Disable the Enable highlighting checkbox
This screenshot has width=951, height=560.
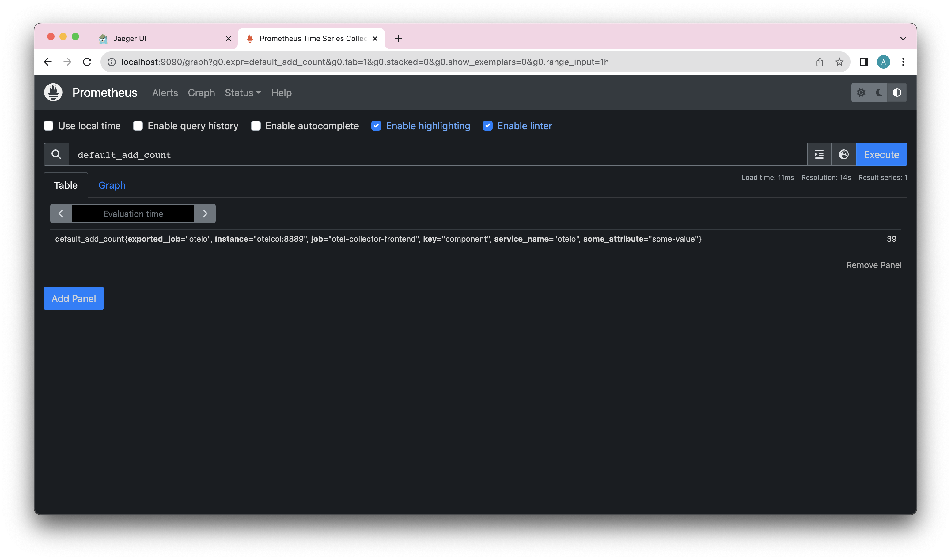coord(376,126)
